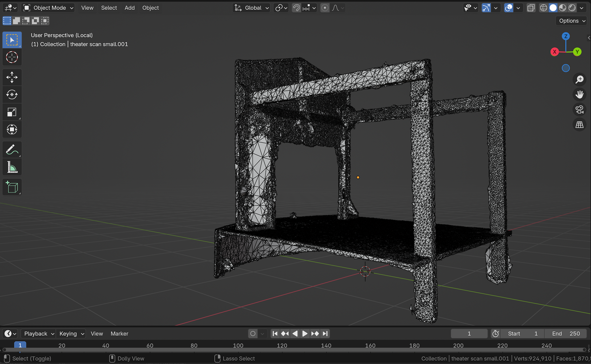Play the animation forward

pos(305,334)
